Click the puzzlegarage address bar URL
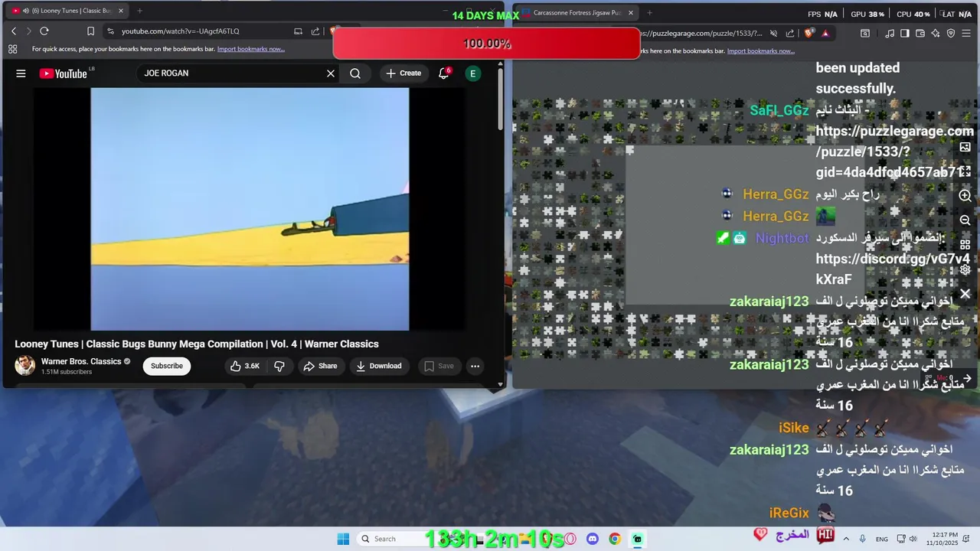The image size is (980, 551). 703,34
